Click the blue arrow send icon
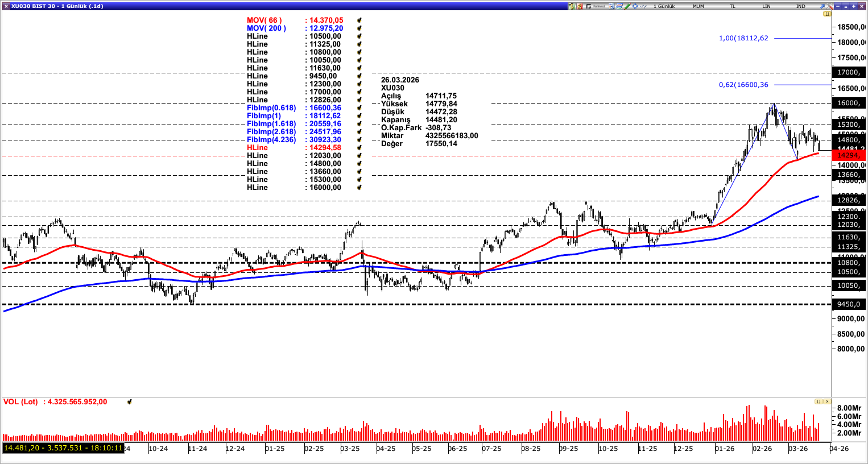The height and width of the screenshot is (464, 868). pos(822,6)
